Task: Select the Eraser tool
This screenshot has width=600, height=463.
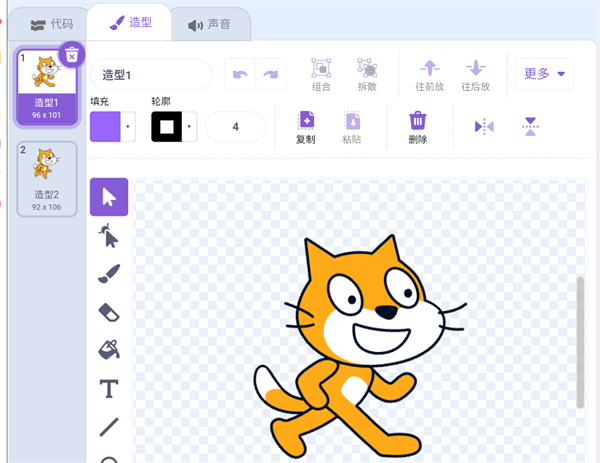Action: [x=109, y=312]
